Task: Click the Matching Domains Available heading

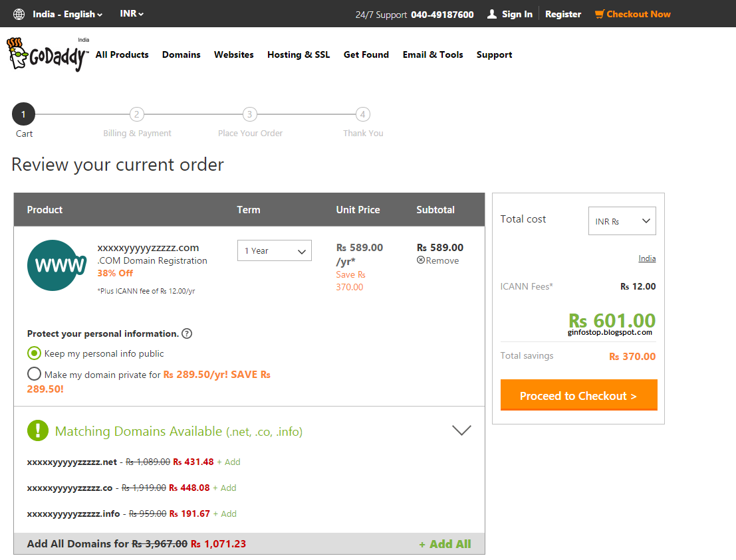Action: tap(178, 431)
